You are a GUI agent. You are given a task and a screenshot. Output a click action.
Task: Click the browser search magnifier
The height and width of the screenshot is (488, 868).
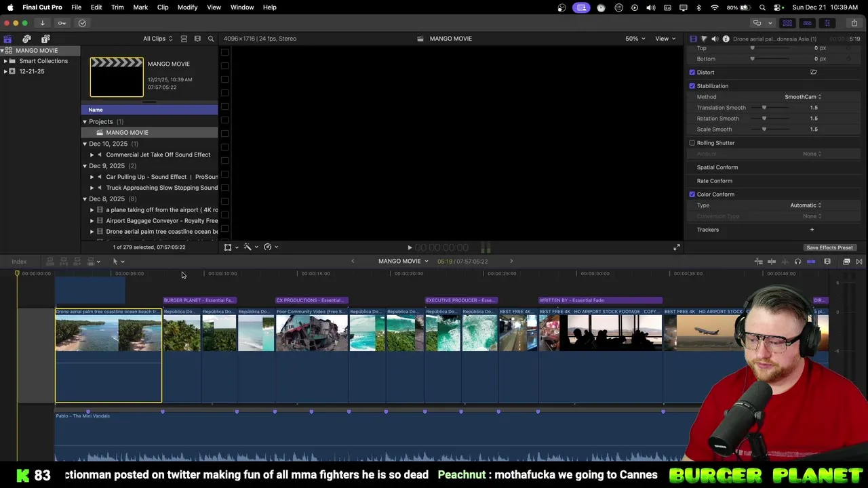(211, 39)
